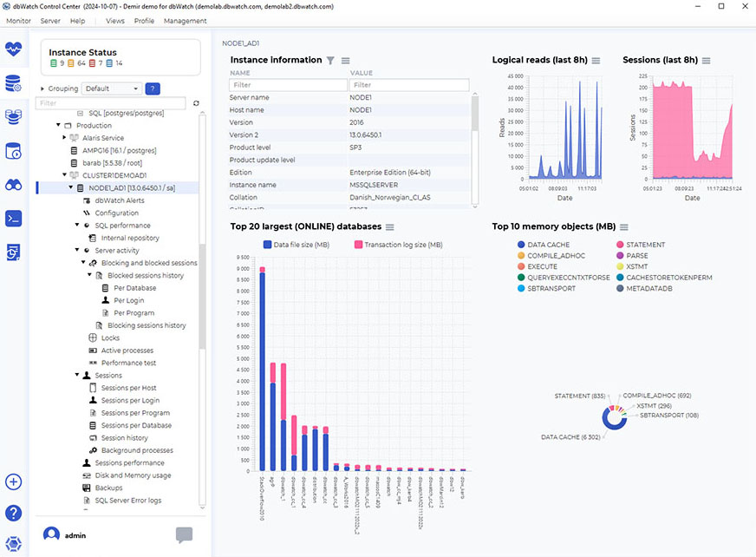Open Locks under Server activity
Image resolution: width=756 pixels, height=557 pixels.
point(110,337)
